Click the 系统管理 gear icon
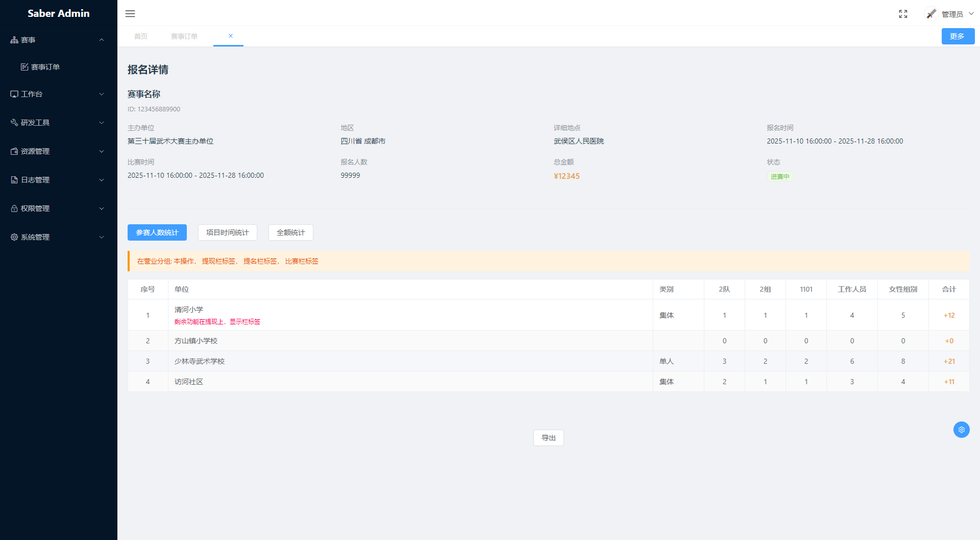 pos(14,237)
